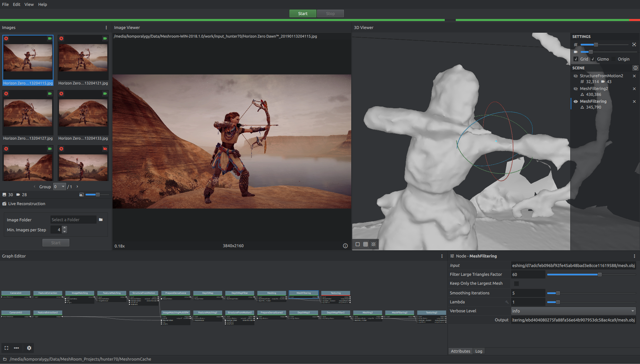
Task: Click the green Start button at top
Action: click(x=303, y=13)
